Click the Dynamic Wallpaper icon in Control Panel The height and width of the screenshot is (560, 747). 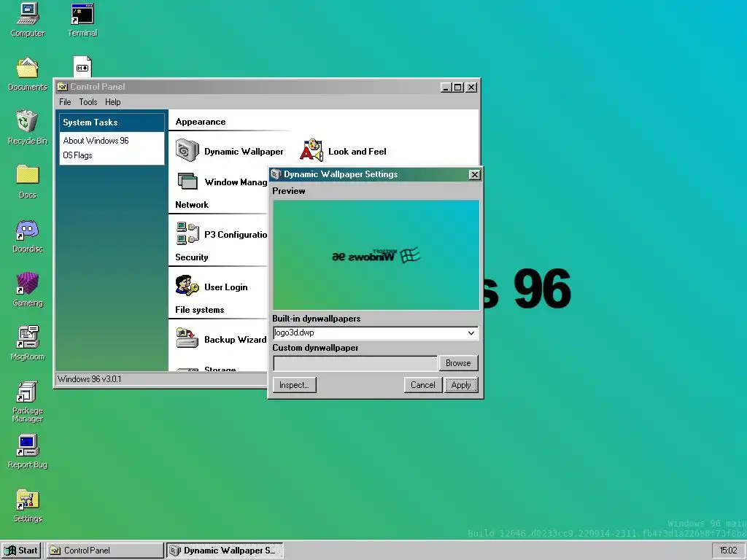[x=187, y=151]
